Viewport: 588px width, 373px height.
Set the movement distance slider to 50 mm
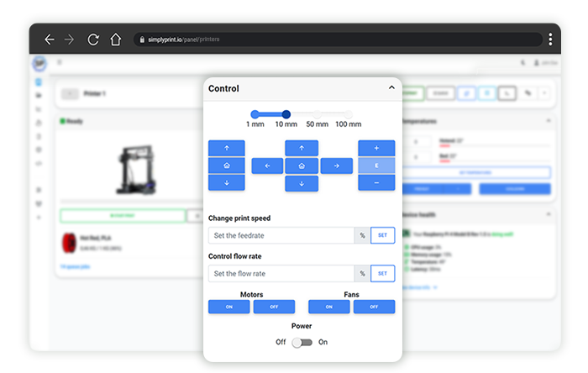[x=318, y=114]
